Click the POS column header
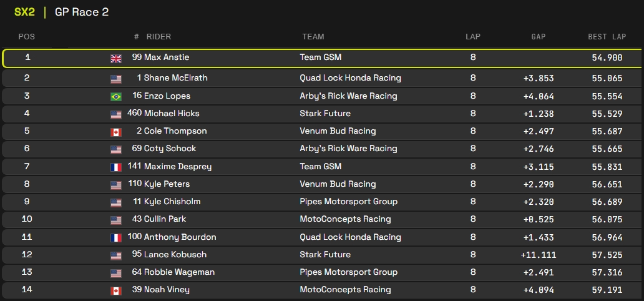Image resolution: width=644 pixels, height=301 pixels. coord(27,37)
